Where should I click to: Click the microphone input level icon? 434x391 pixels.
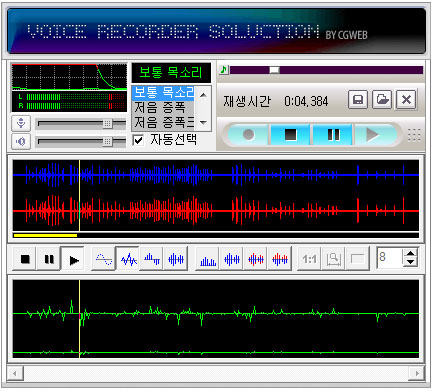(x=21, y=123)
